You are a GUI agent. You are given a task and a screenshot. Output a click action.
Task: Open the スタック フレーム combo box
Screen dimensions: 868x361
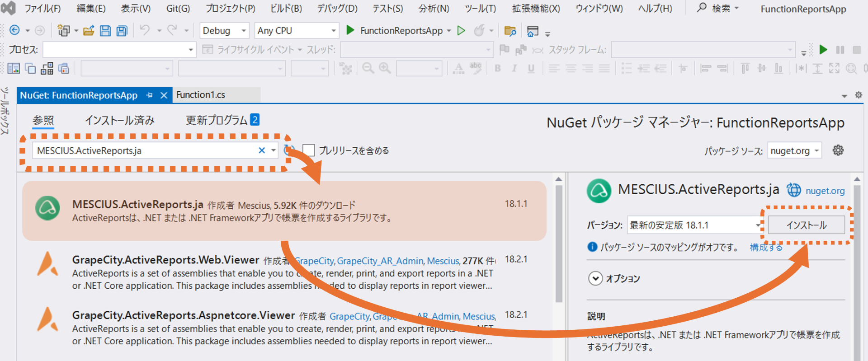[703, 49]
